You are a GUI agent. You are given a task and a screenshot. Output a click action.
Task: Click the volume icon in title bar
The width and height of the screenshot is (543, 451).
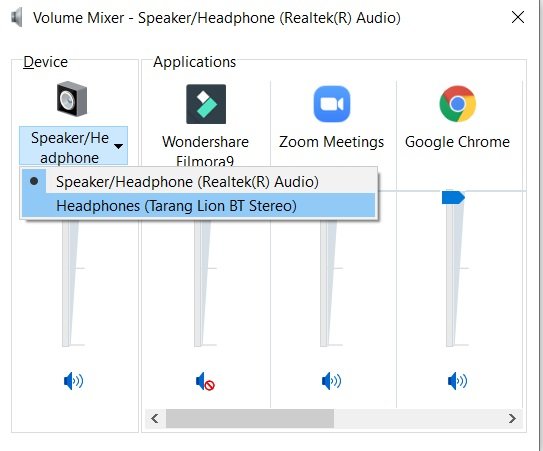click(x=17, y=18)
